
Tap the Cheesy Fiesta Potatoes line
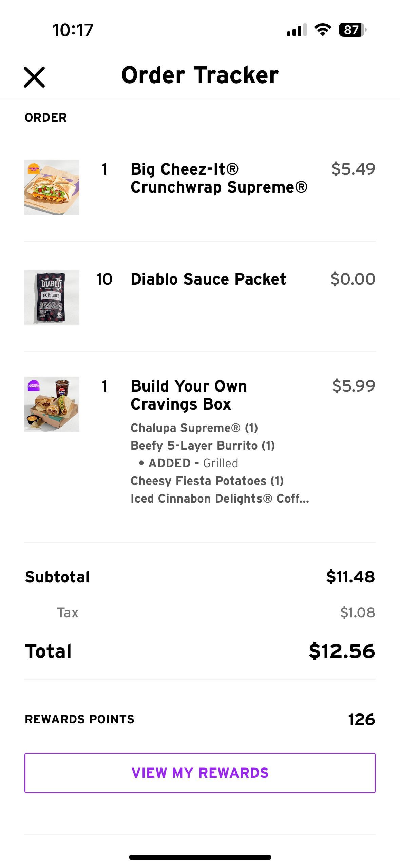click(207, 481)
